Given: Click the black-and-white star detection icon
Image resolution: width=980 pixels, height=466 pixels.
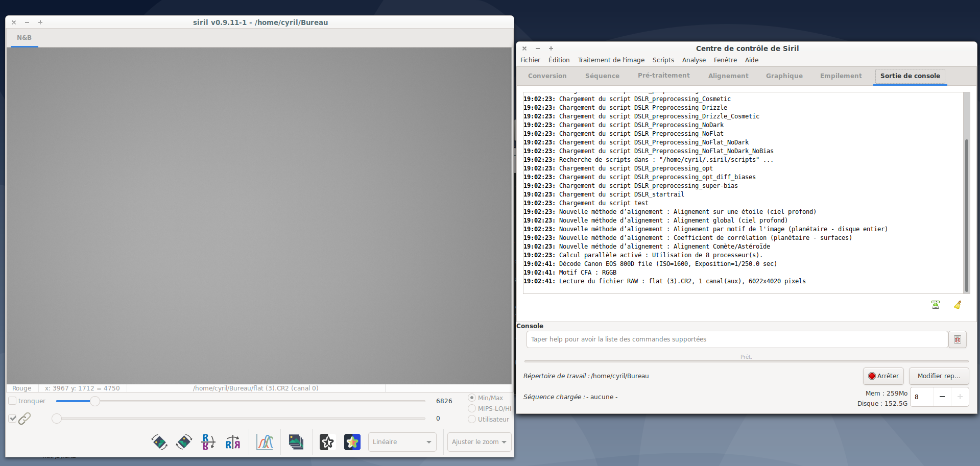Looking at the screenshot, I should [327, 442].
